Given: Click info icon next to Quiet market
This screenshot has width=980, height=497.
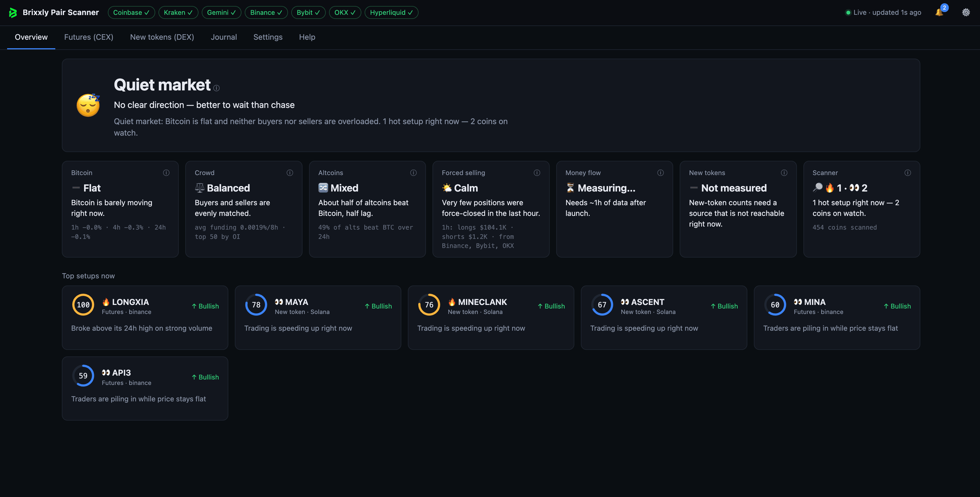Looking at the screenshot, I should click(217, 88).
